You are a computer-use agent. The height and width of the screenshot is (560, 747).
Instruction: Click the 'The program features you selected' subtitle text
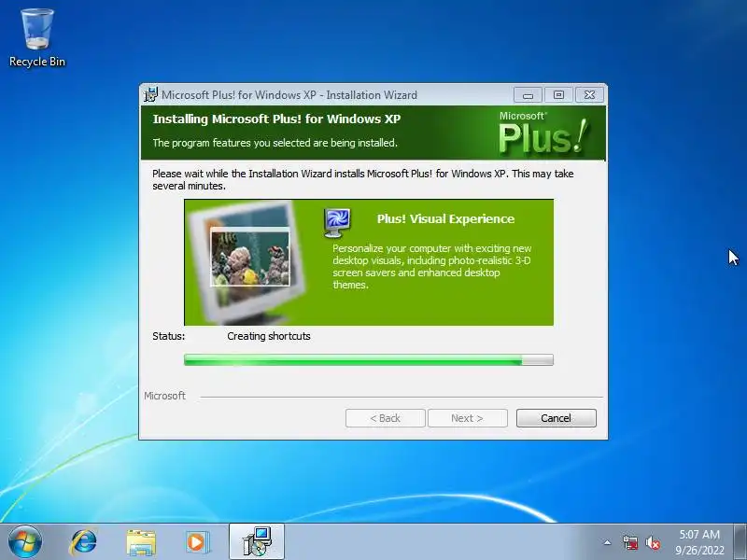[275, 143]
